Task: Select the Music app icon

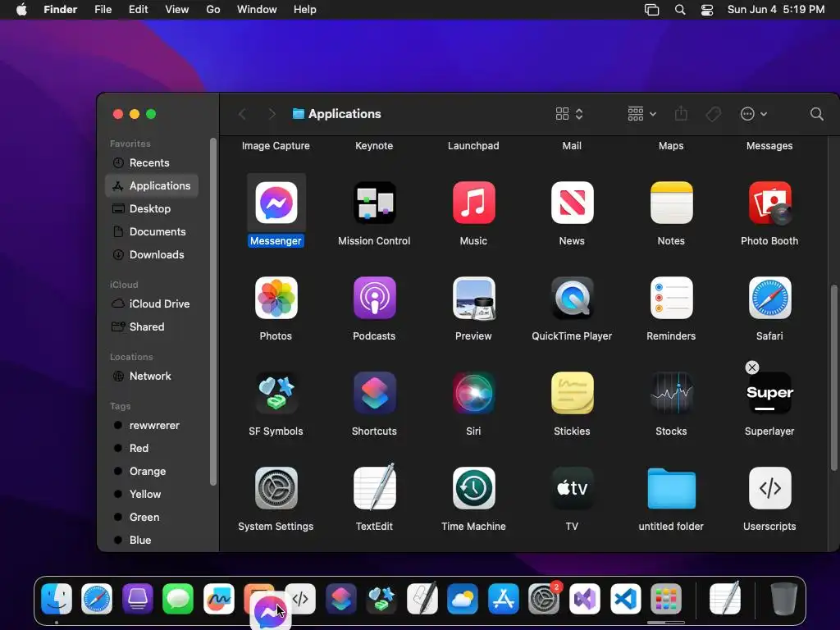Action: click(x=473, y=203)
